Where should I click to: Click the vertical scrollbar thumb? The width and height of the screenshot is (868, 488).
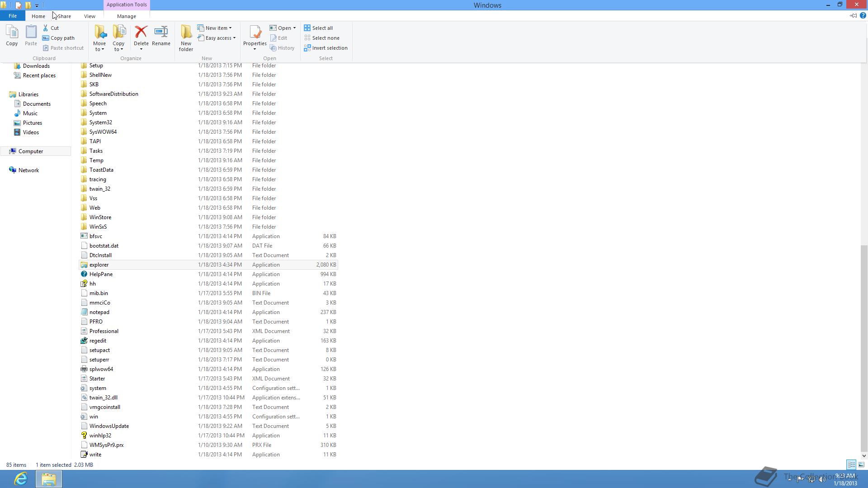(x=864, y=348)
